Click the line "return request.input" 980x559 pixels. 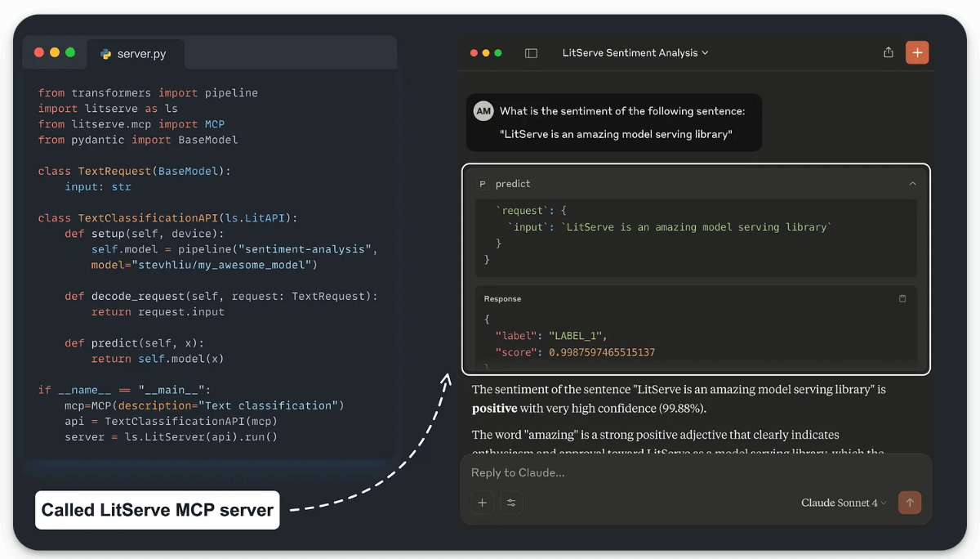158,312
